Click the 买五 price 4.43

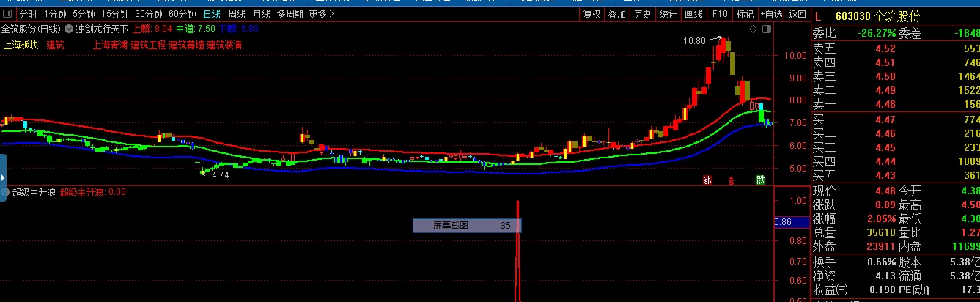tap(885, 175)
